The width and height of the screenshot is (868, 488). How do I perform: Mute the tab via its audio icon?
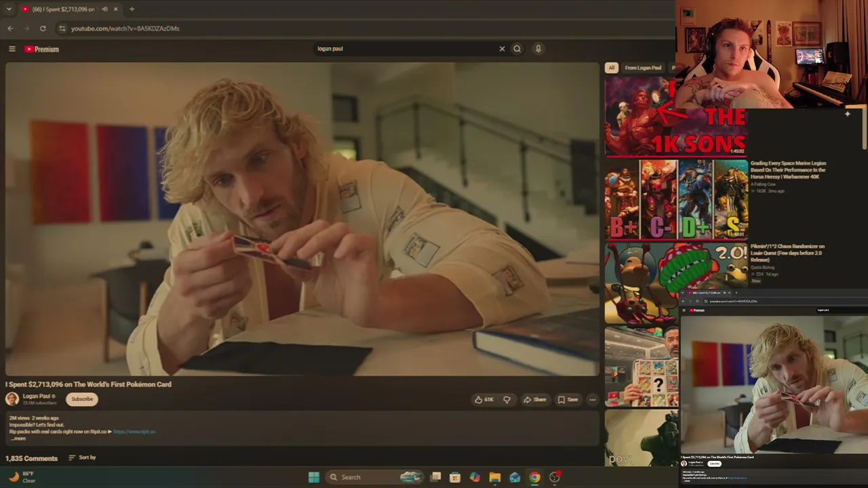click(x=104, y=9)
